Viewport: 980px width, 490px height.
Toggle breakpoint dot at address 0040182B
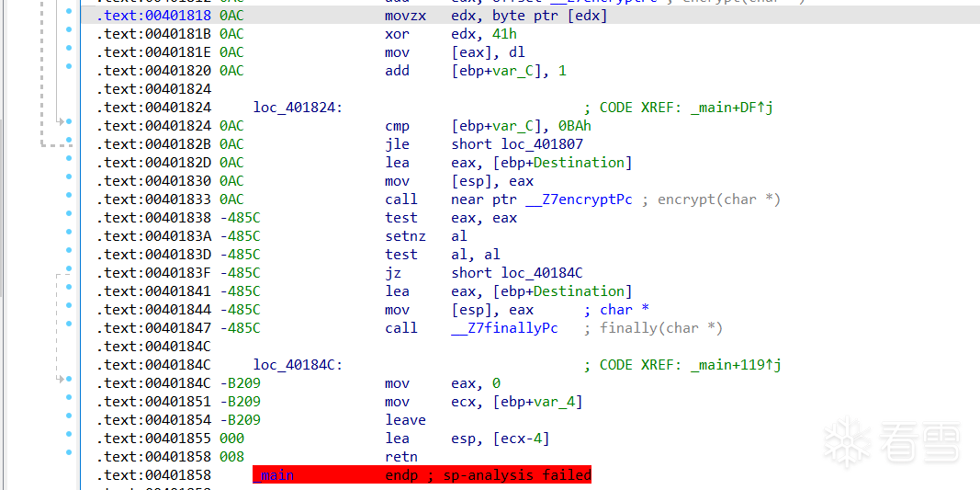point(69,140)
